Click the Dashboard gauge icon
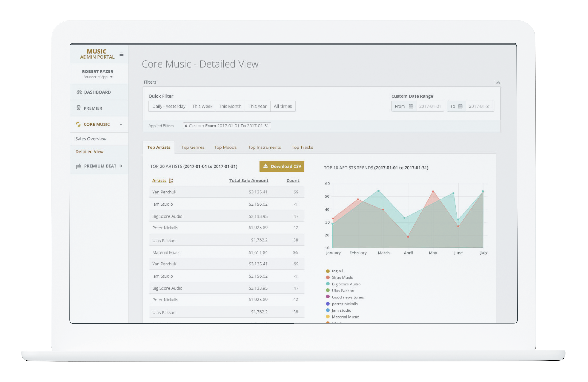Viewport: 588px width, 382px height. coord(79,92)
